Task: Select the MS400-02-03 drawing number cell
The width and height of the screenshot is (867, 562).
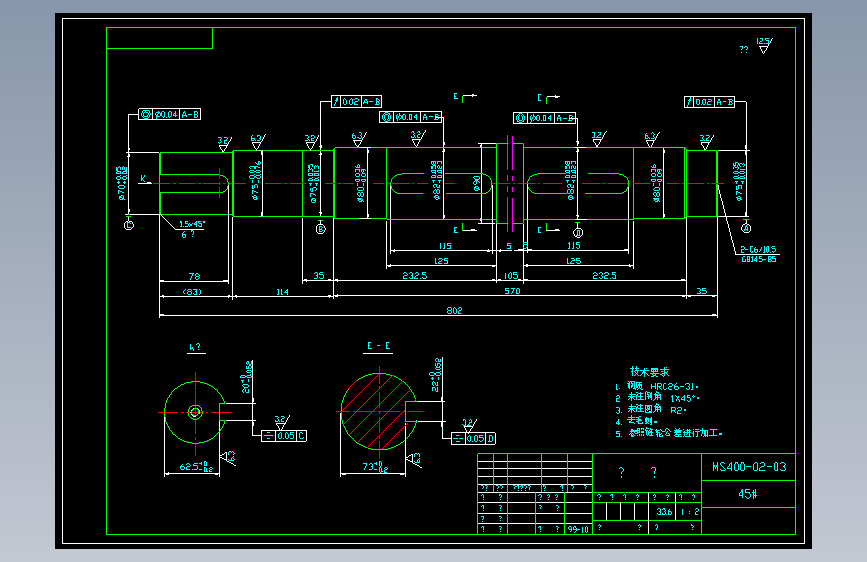Action: click(x=749, y=467)
